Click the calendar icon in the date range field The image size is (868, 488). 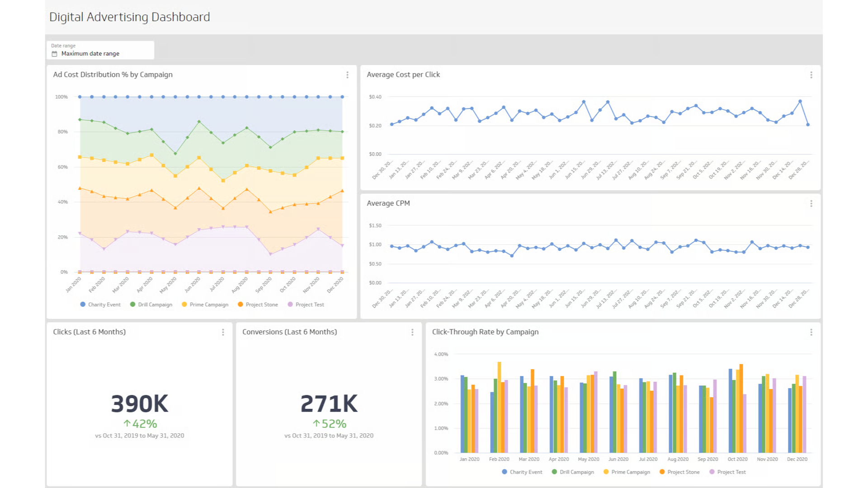54,53
